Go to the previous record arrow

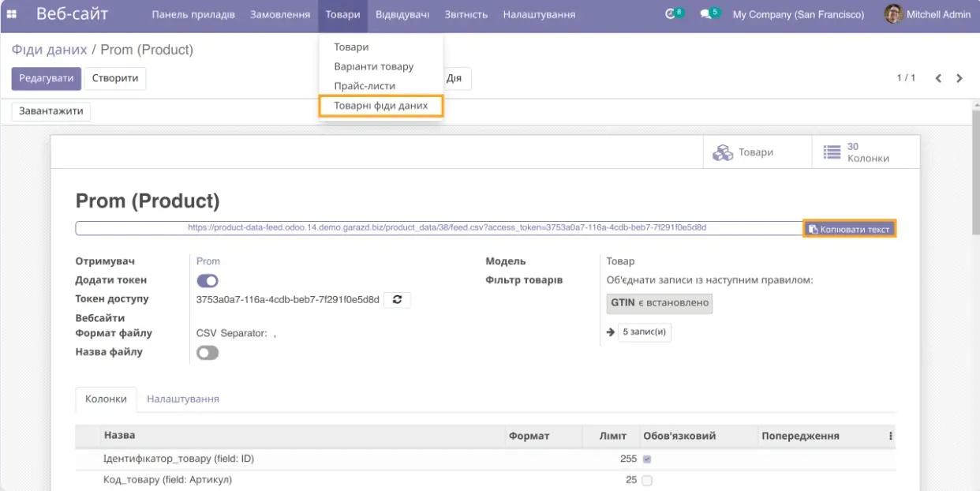pyautogui.click(x=938, y=78)
